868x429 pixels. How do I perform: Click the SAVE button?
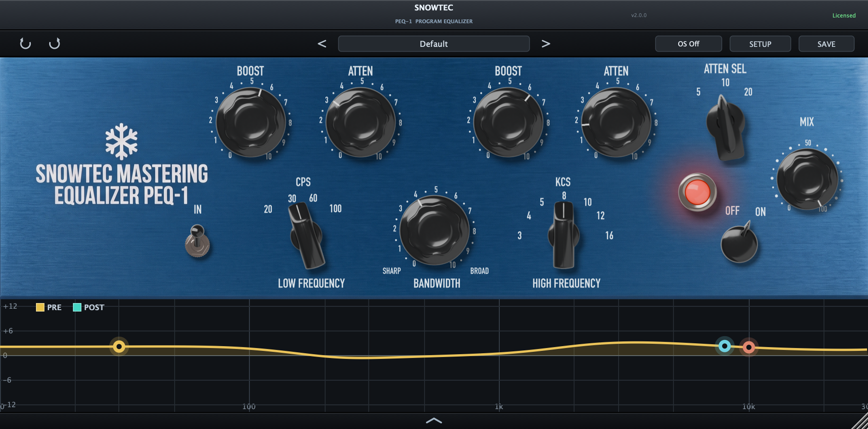[x=826, y=44]
